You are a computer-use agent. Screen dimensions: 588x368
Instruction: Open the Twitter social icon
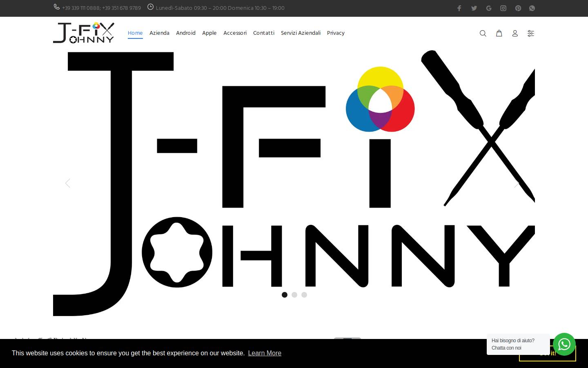(474, 8)
